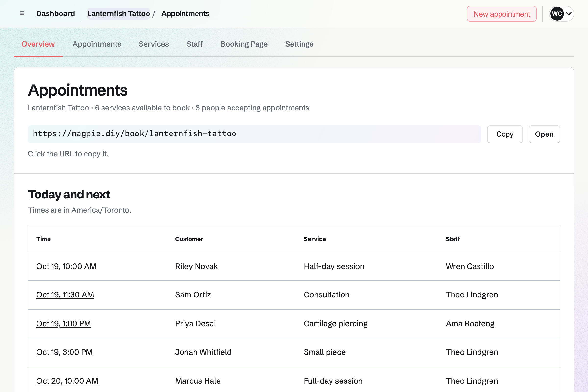Select customer Jonah Whitfield
Image resolution: width=588 pixels, height=392 pixels.
(x=203, y=352)
